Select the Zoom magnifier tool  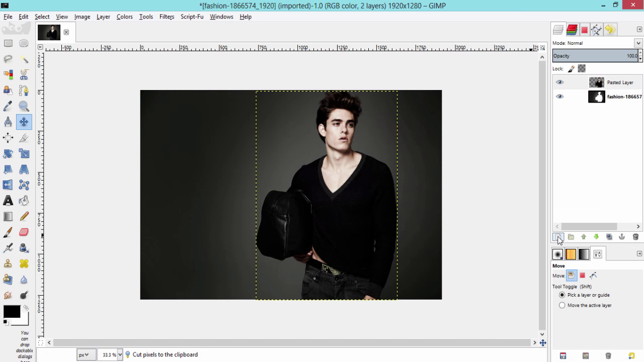point(24,106)
